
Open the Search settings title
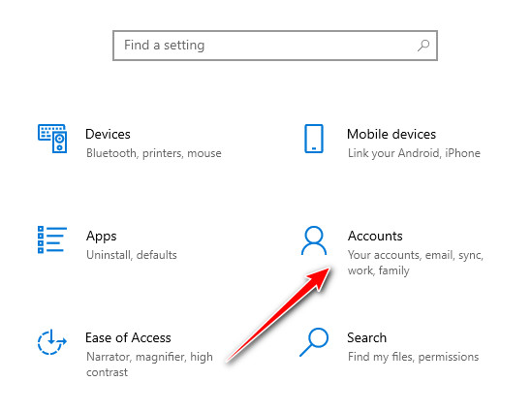366,337
